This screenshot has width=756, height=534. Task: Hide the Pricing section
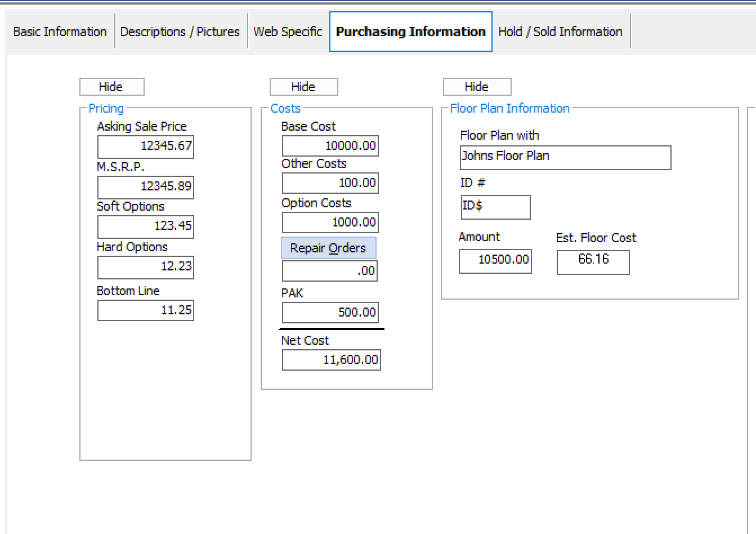[x=111, y=86]
